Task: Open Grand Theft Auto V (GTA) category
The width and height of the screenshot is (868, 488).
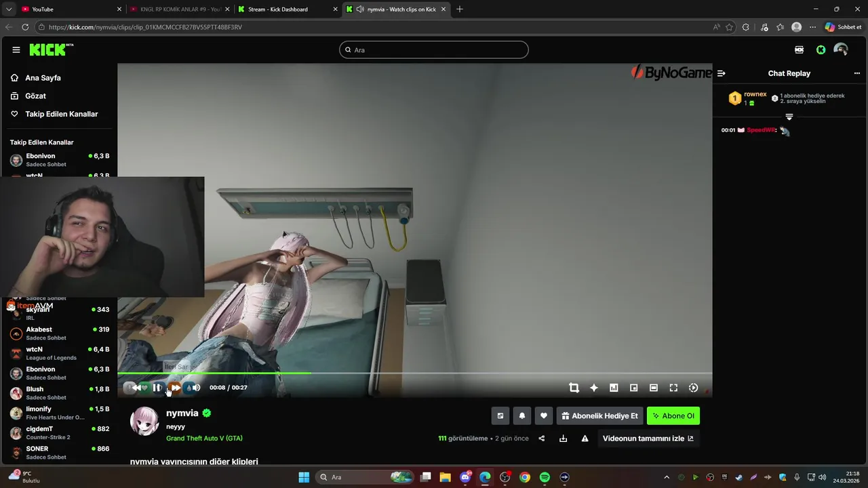Action: [204, 438]
